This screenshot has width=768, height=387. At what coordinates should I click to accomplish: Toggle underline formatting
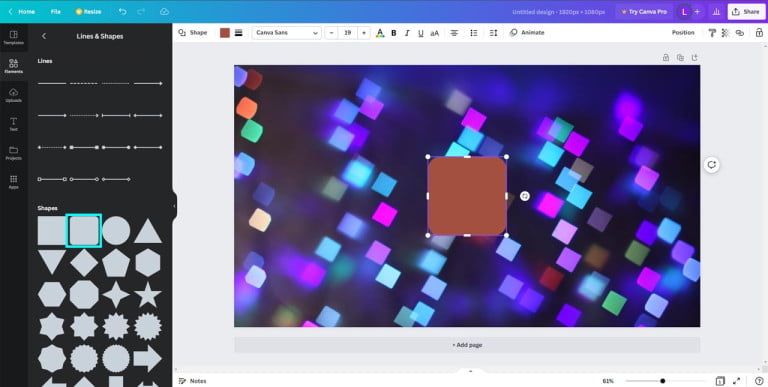tap(420, 33)
